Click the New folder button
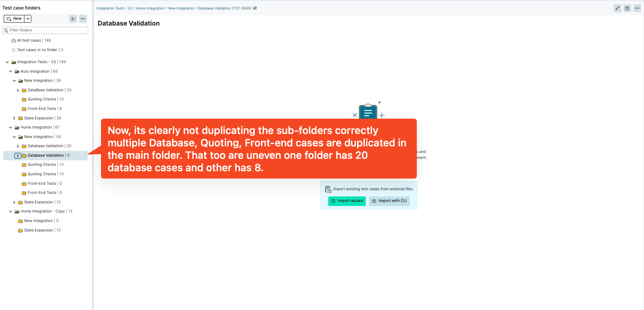This screenshot has height=310, width=644. coord(14,19)
